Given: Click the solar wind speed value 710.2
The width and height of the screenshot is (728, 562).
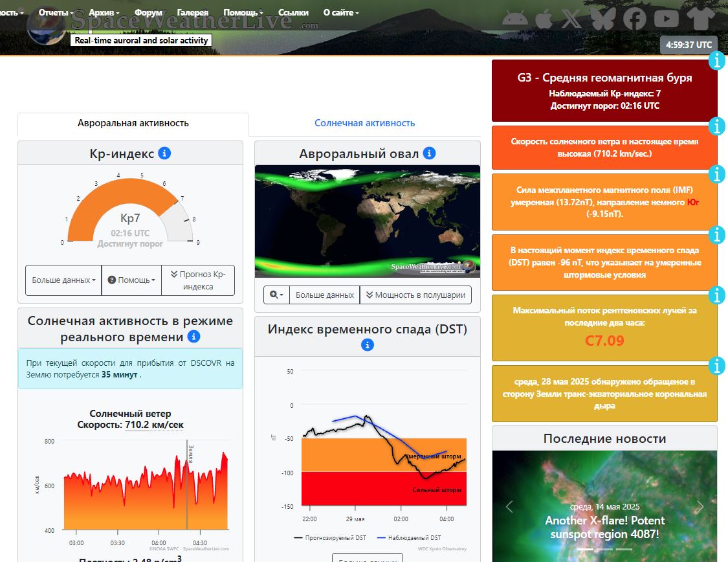Looking at the screenshot, I should 137,425.
